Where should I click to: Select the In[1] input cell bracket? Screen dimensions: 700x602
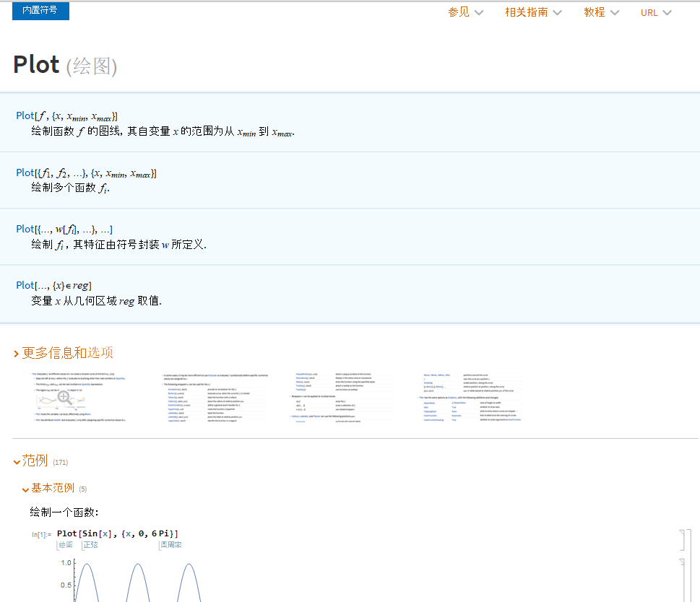[683, 540]
